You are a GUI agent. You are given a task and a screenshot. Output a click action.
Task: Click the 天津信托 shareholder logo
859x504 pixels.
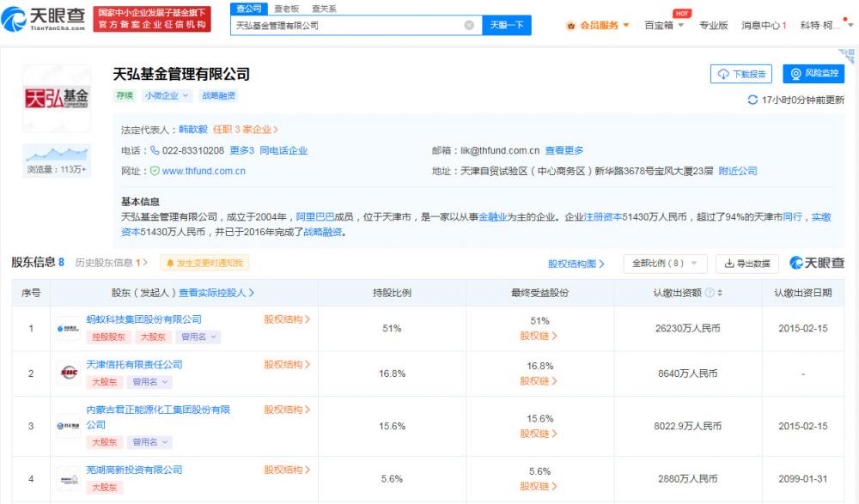coord(68,373)
